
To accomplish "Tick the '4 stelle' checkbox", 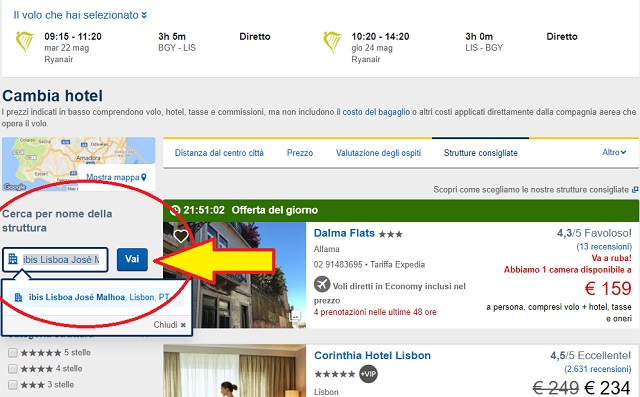I will point(13,369).
